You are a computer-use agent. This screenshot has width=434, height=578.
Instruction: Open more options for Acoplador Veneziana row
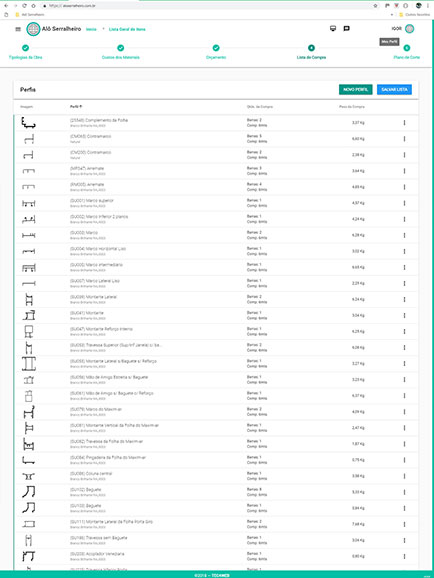[405, 557]
